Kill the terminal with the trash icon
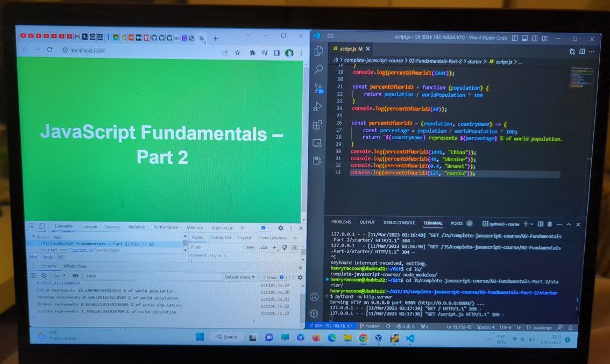Image resolution: width=610 pixels, height=364 pixels. (x=549, y=224)
